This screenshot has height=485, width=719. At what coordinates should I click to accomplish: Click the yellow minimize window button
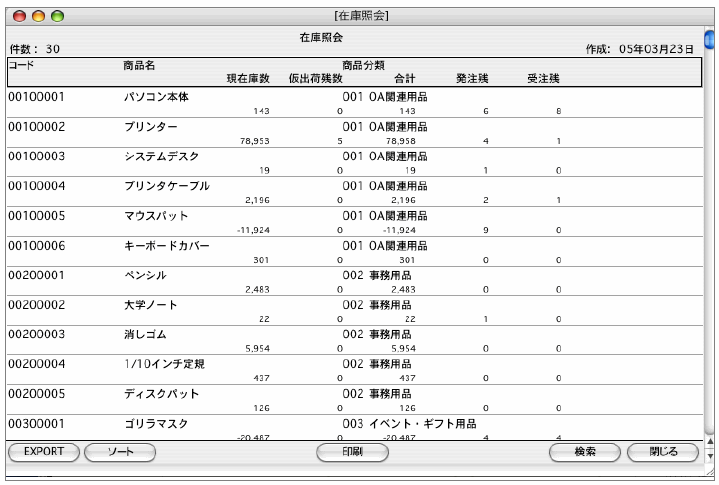39,17
